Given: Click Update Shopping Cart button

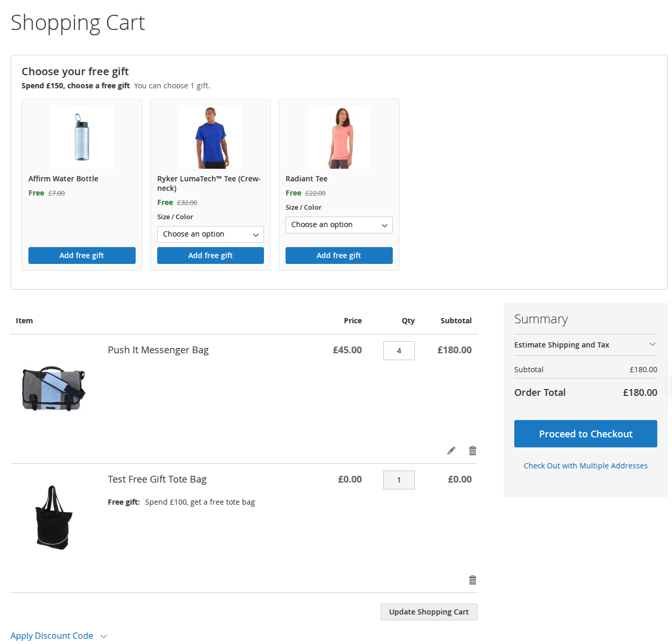Looking at the screenshot, I should (x=429, y=612).
